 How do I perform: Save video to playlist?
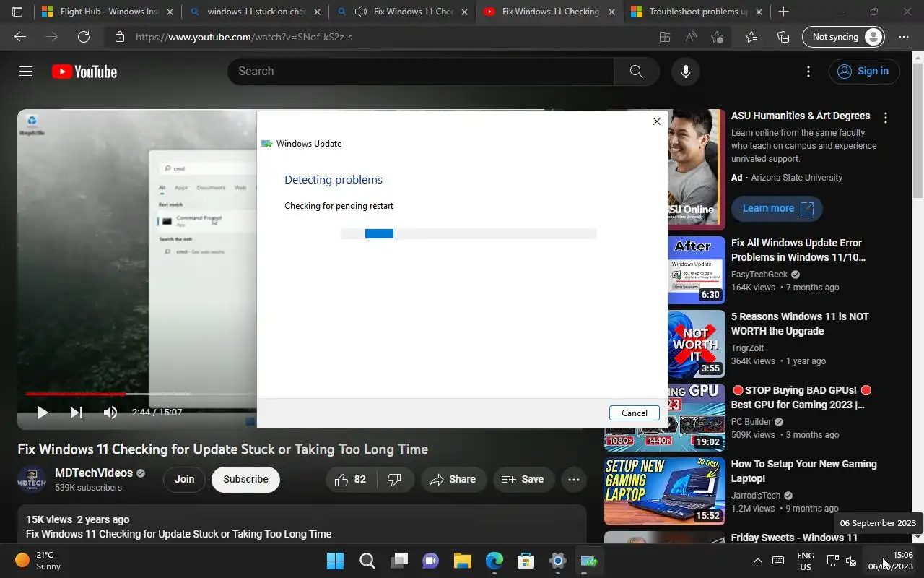pos(523,479)
